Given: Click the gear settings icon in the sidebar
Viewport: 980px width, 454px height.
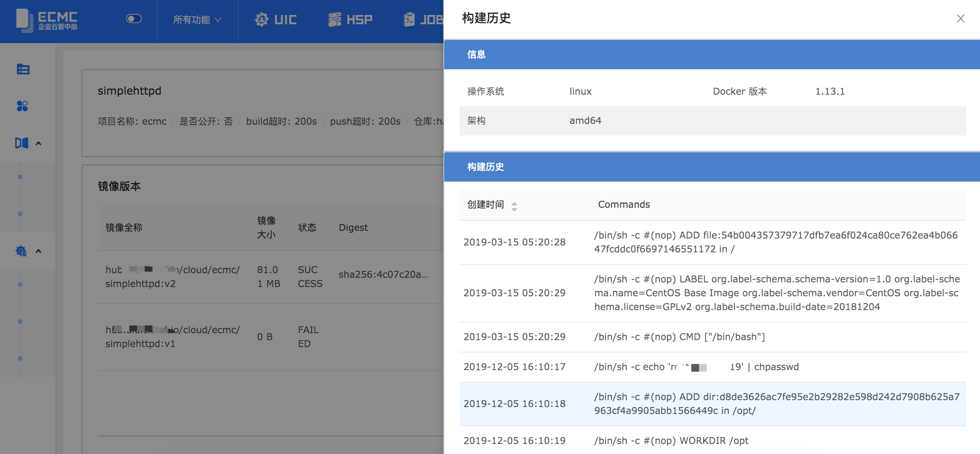Looking at the screenshot, I should (21, 251).
